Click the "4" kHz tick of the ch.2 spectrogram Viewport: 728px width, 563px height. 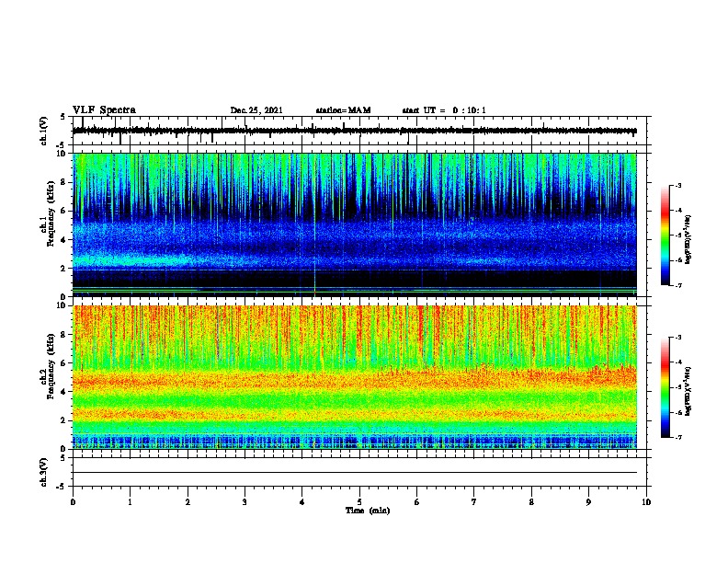tap(64, 392)
